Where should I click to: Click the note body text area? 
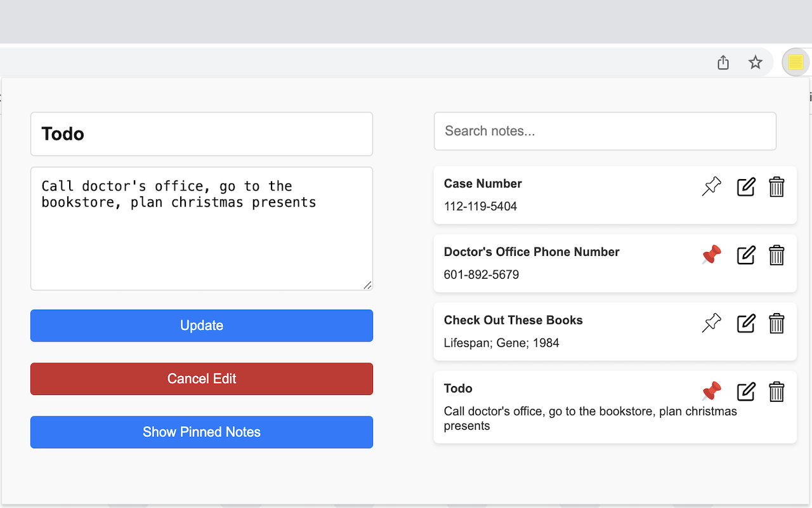pyautogui.click(x=202, y=229)
